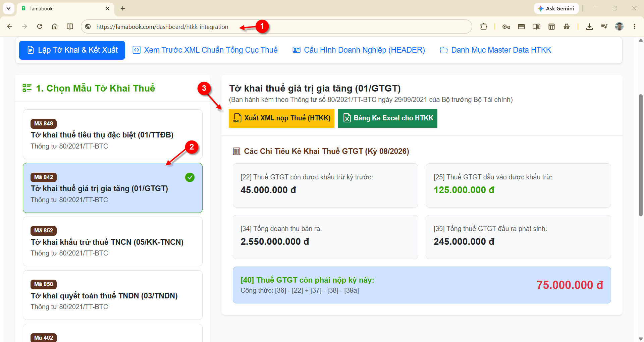Click the value 2.550.000.000 đ for item [34]
Viewport: 644px width, 342px height.
pyautogui.click(x=275, y=242)
